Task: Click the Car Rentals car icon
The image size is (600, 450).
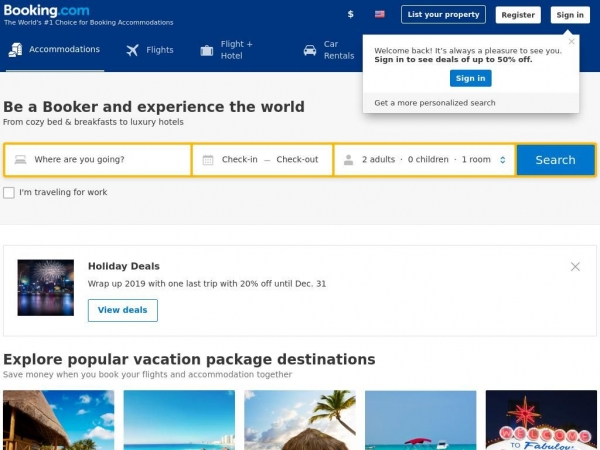Action: coord(310,50)
